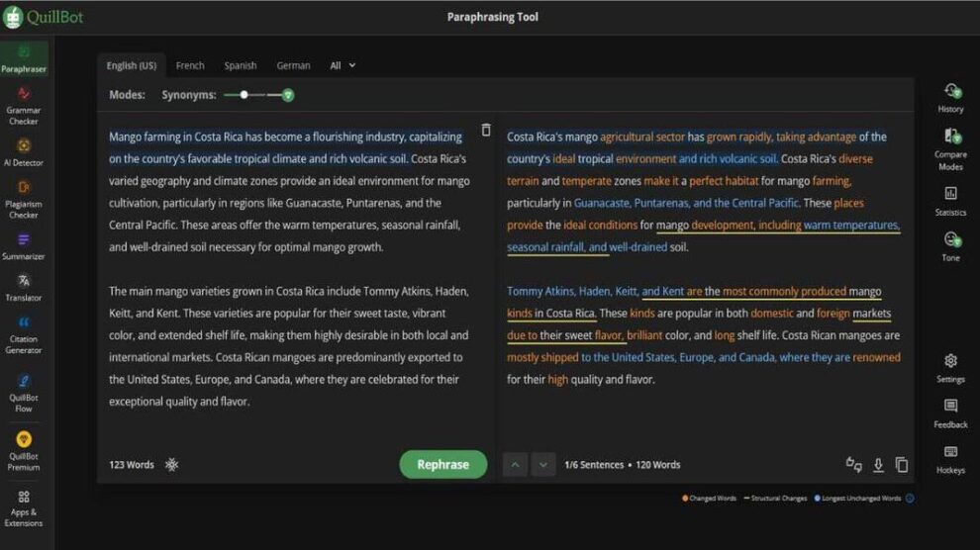Click the 'Changed Words' legend entry
Viewport: 980px width, 550px height.
(709, 499)
